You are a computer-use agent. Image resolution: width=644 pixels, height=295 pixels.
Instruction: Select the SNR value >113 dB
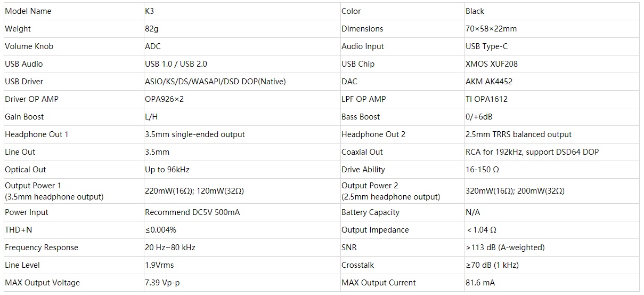(505, 248)
